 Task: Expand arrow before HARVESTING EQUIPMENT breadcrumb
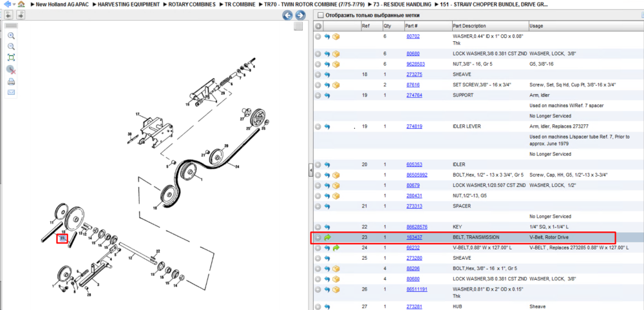point(95,5)
